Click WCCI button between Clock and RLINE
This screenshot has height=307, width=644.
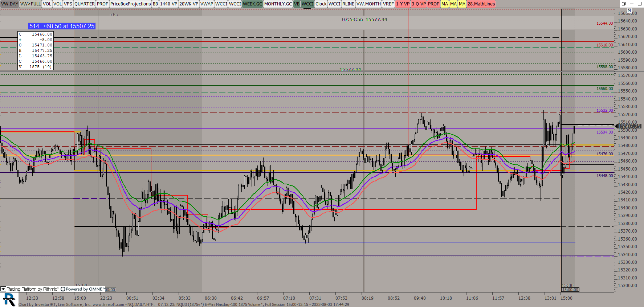(334, 4)
